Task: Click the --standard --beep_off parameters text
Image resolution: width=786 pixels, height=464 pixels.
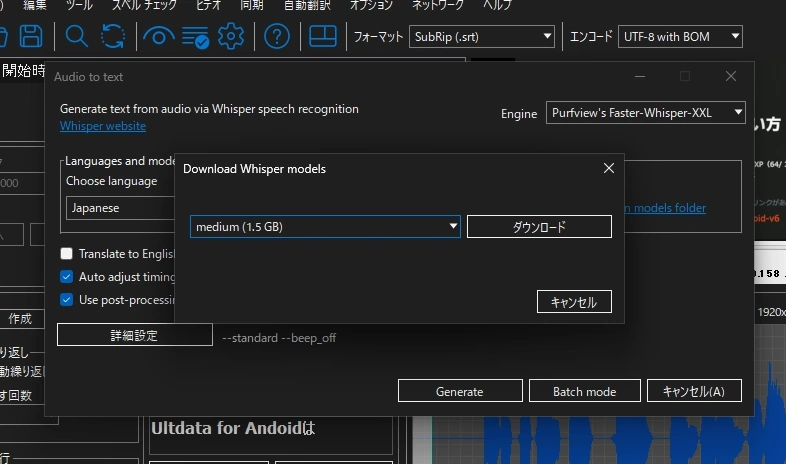Action: [x=279, y=338]
